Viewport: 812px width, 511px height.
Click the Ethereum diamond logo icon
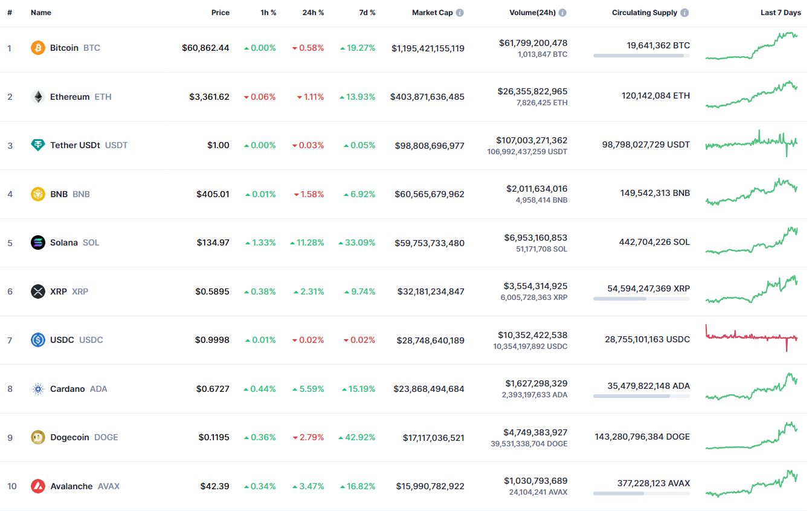(38, 97)
